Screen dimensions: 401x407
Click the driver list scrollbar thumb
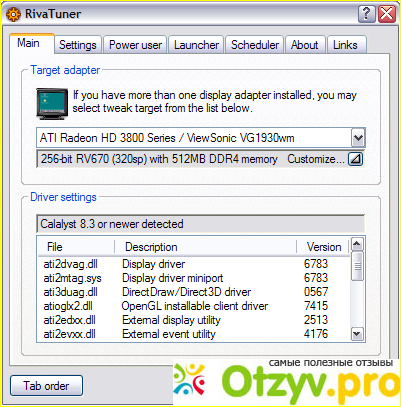point(357,266)
